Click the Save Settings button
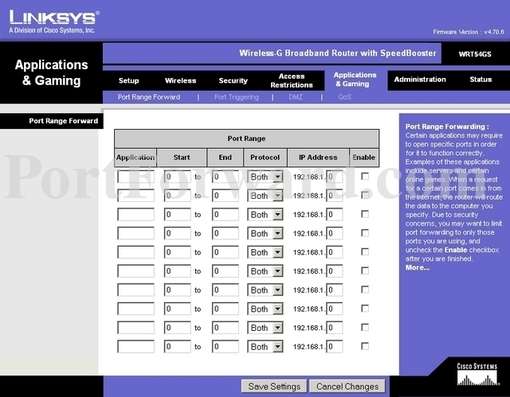The width and height of the screenshot is (510, 397). tap(274, 386)
